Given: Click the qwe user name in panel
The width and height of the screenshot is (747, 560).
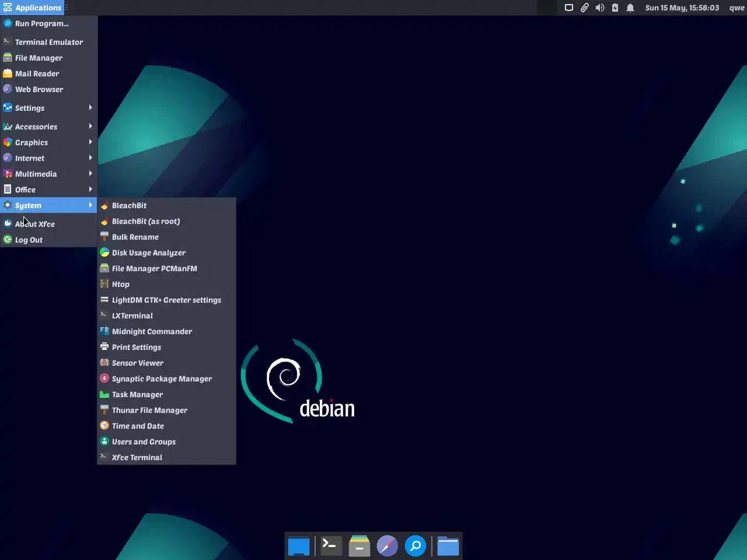Looking at the screenshot, I should click(736, 8).
